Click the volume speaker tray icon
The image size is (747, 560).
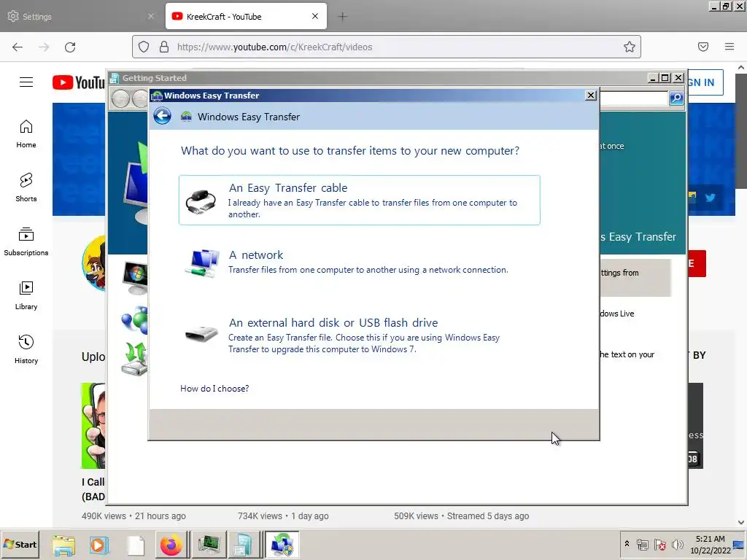[x=677, y=544]
